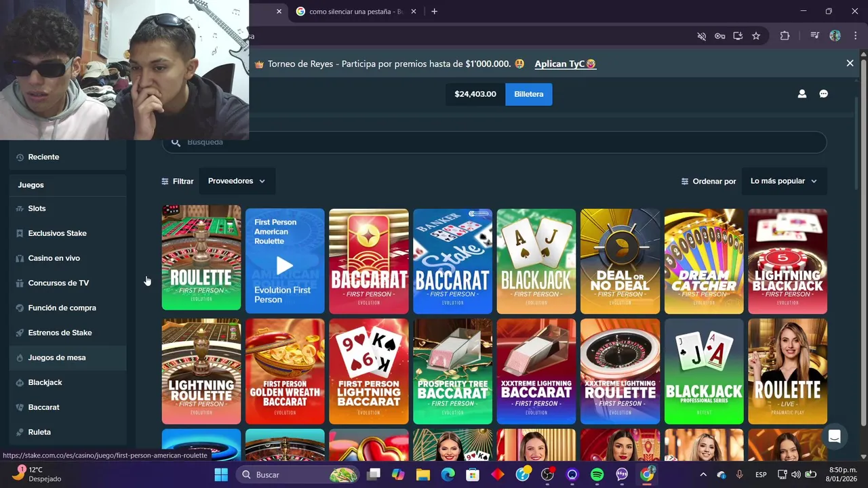
Task: Open the XXXtreme Lightning Baccarat game
Action: coord(536,371)
